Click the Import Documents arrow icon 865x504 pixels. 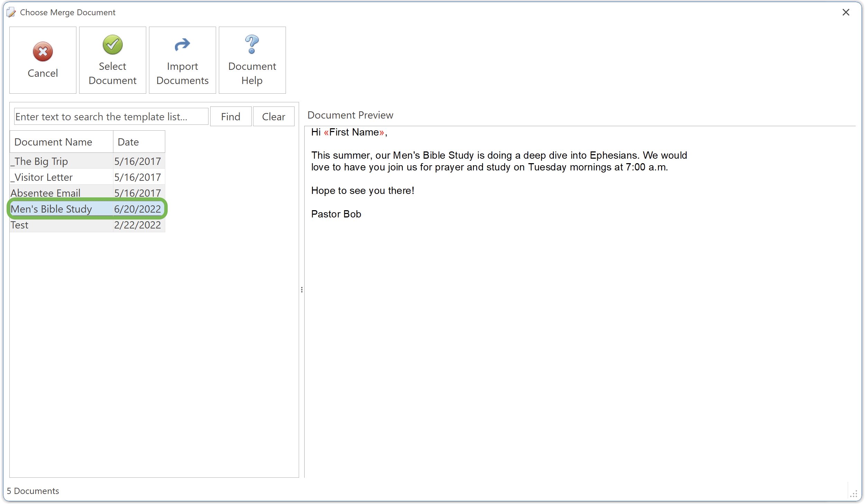182,45
